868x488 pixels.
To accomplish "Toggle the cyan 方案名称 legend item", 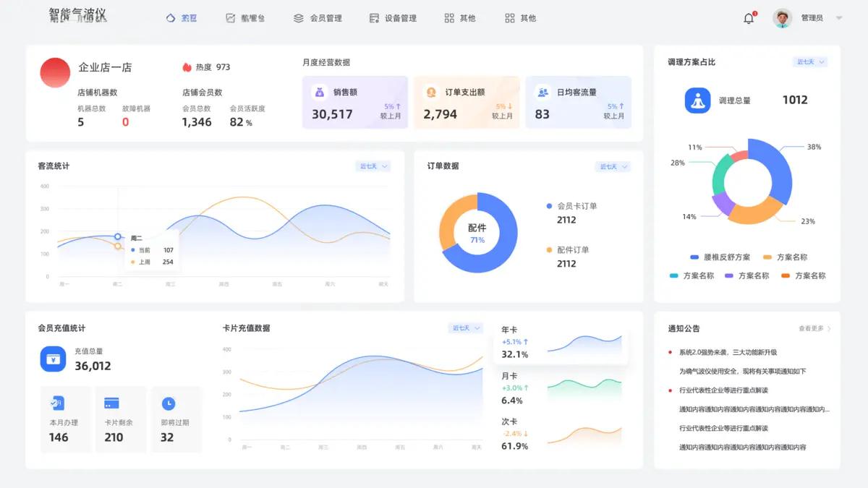I will pos(692,276).
